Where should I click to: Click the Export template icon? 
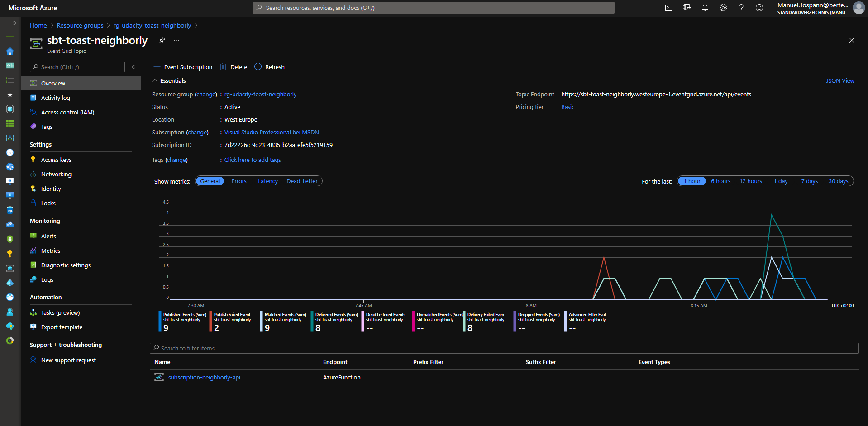click(33, 327)
